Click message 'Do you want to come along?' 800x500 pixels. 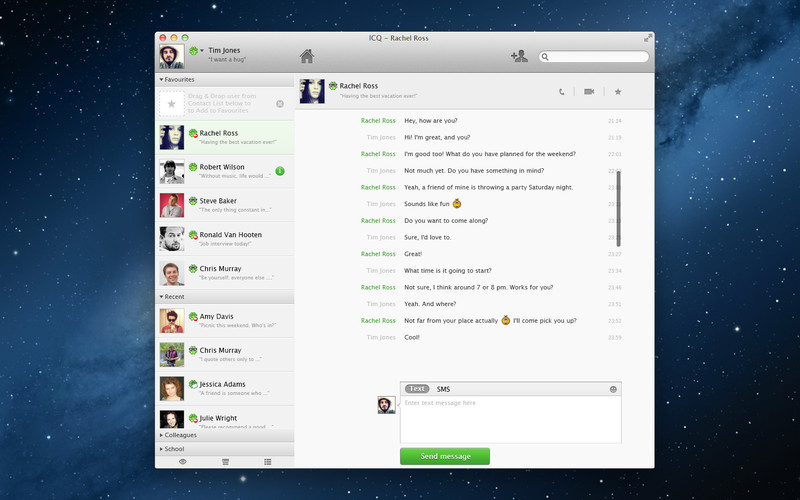(x=446, y=221)
